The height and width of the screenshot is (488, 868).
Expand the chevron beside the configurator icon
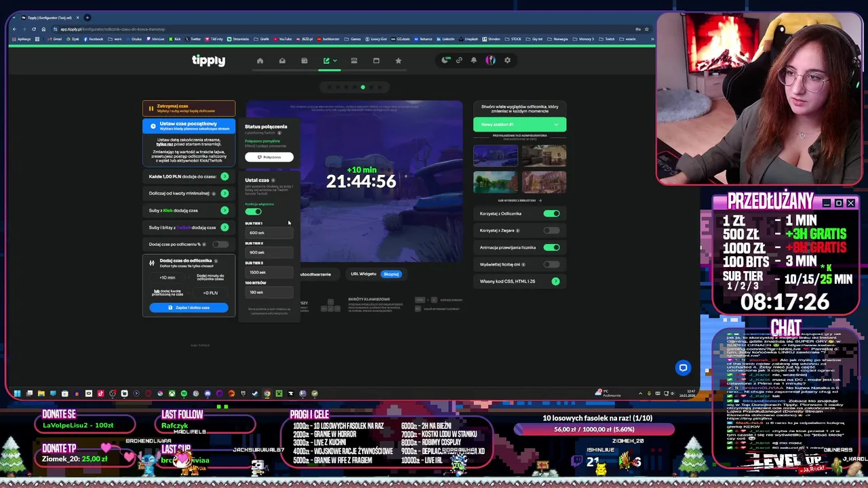(334, 60)
